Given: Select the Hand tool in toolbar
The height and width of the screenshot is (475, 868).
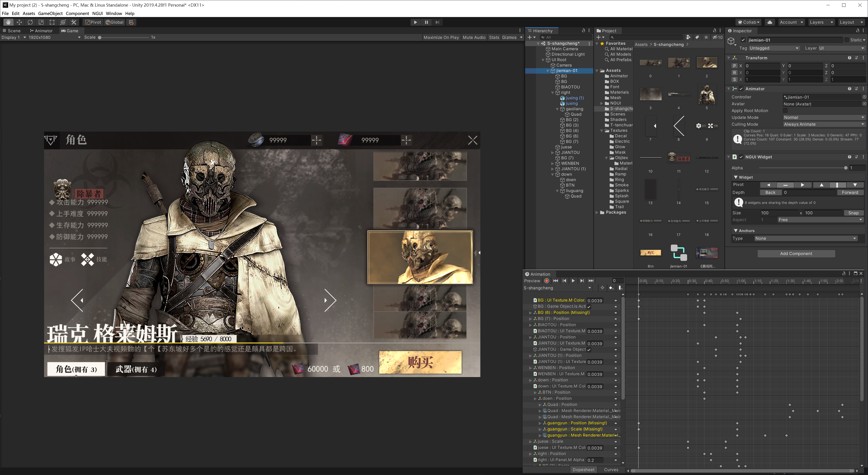Looking at the screenshot, I should [8, 22].
